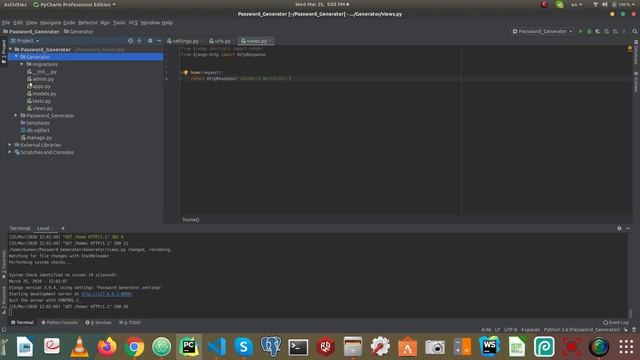
Task: Open the Refactor menu
Action: [x=88, y=23]
